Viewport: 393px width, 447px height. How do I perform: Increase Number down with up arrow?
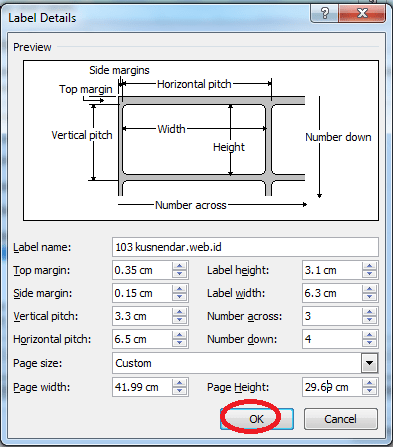tap(370, 335)
